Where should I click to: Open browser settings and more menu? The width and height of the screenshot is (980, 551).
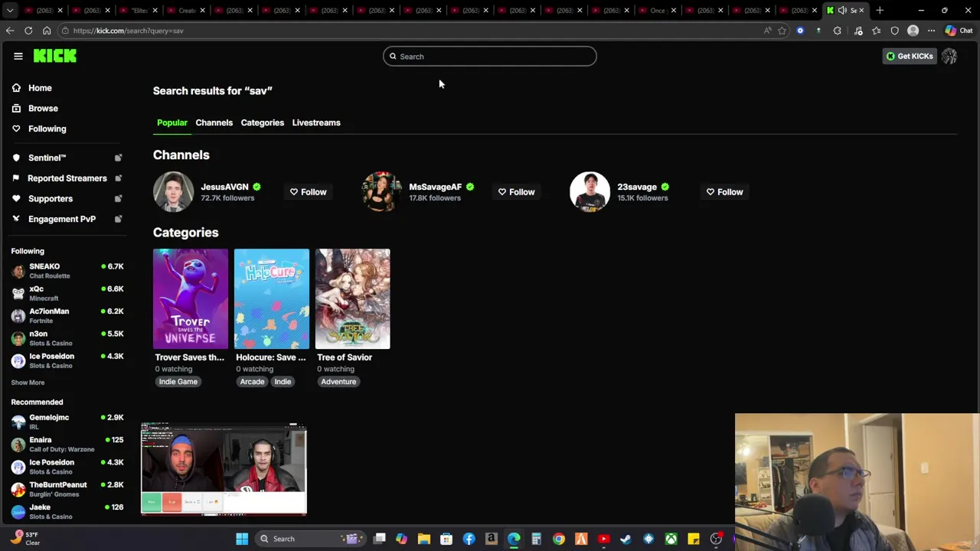(931, 31)
